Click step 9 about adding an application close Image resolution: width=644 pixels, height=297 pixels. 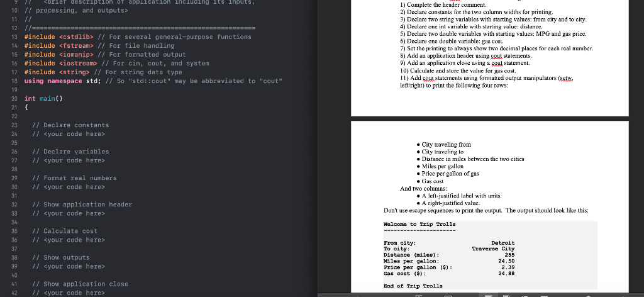tap(465, 63)
